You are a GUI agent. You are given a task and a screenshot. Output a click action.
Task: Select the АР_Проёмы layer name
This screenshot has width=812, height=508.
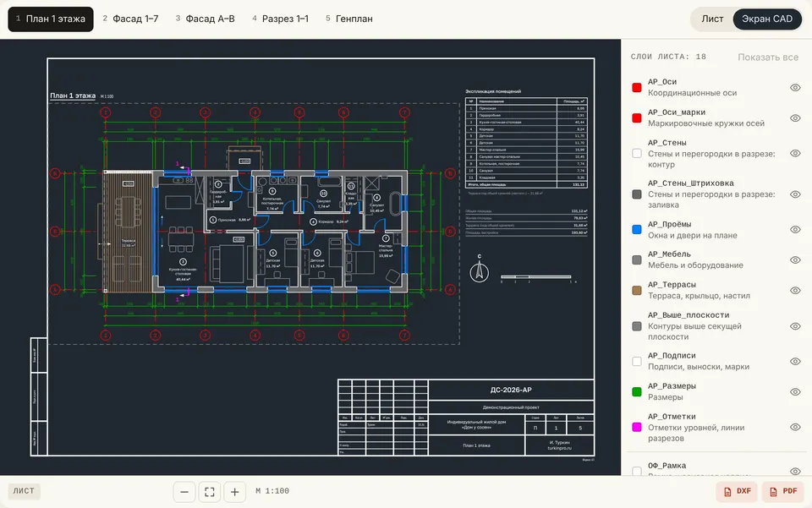tap(670, 225)
